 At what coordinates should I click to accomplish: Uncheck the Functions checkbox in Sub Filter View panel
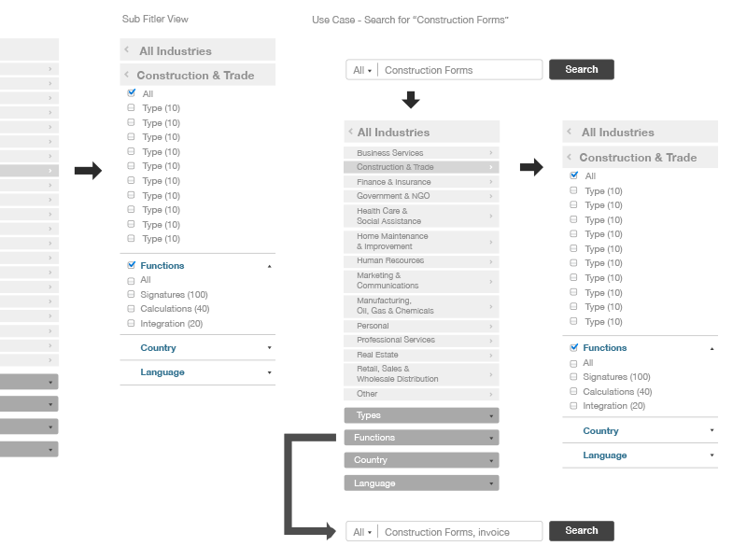tap(132, 265)
